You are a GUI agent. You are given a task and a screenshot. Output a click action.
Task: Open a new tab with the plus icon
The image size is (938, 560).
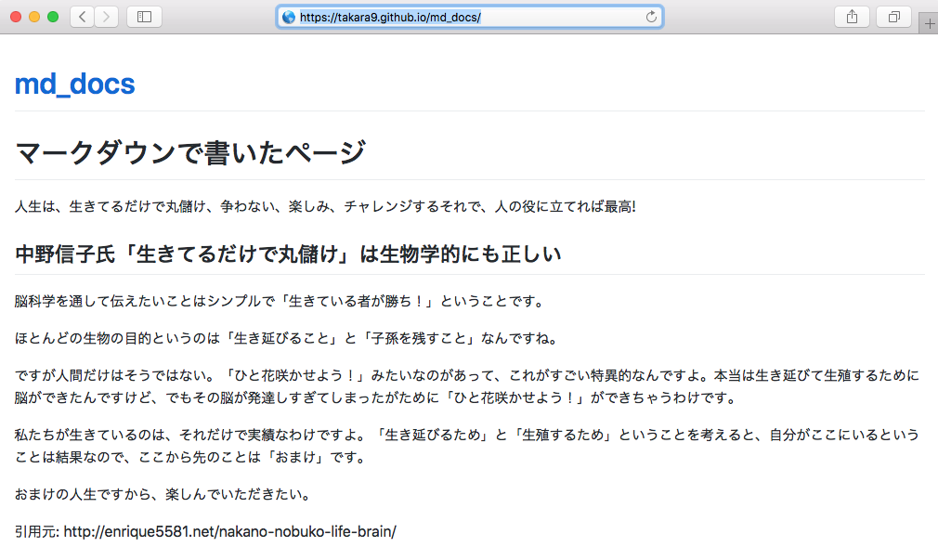pyautogui.click(x=928, y=22)
